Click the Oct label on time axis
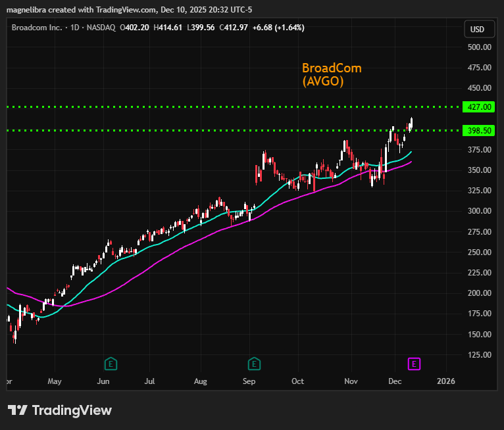 (297, 381)
